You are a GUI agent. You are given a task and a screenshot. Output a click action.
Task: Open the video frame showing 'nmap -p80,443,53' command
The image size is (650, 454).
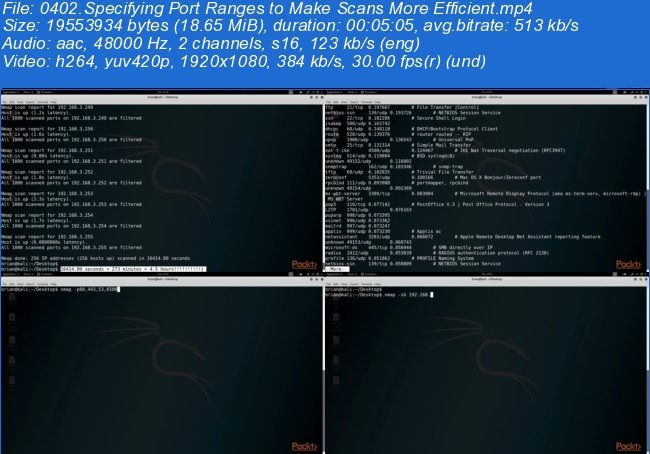pos(162,365)
